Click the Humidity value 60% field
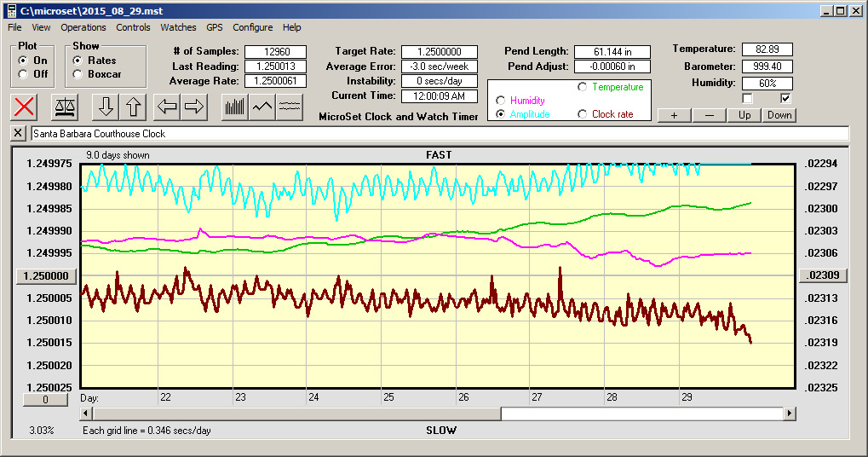This screenshot has height=457, width=868. pos(767,83)
